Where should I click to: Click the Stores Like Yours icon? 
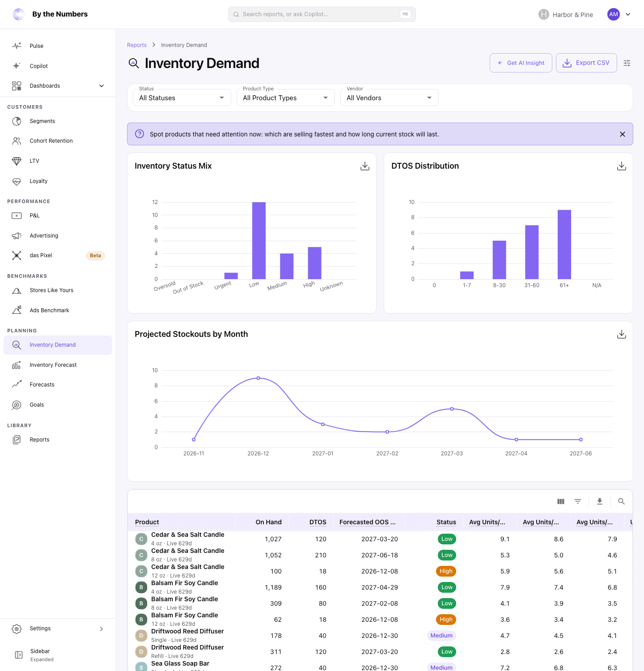tap(17, 290)
